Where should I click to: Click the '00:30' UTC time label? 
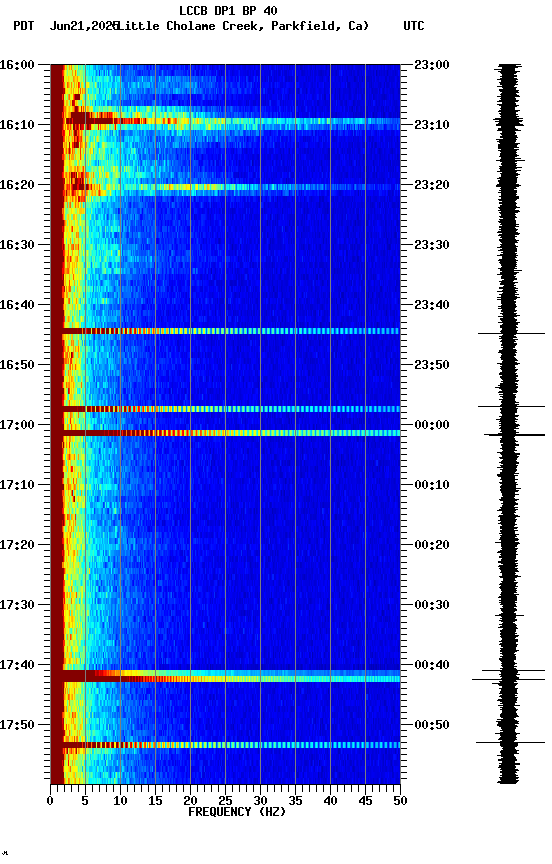[x=432, y=606]
